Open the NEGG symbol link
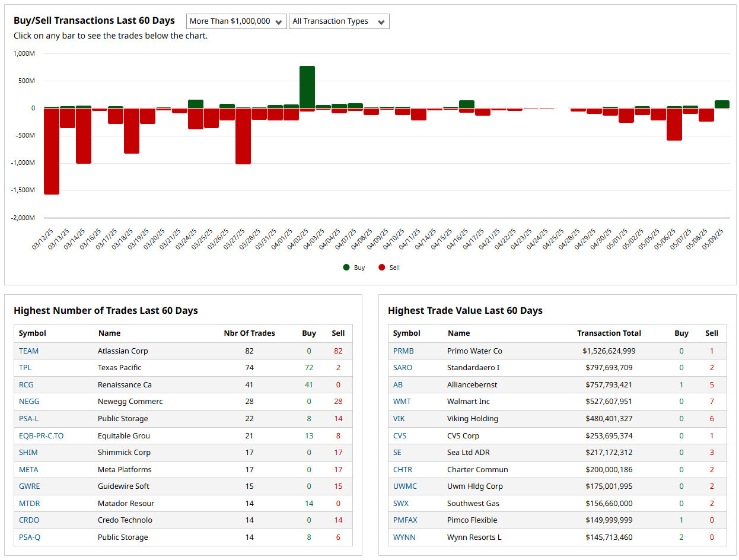The width and height of the screenshot is (739, 560). (28, 402)
